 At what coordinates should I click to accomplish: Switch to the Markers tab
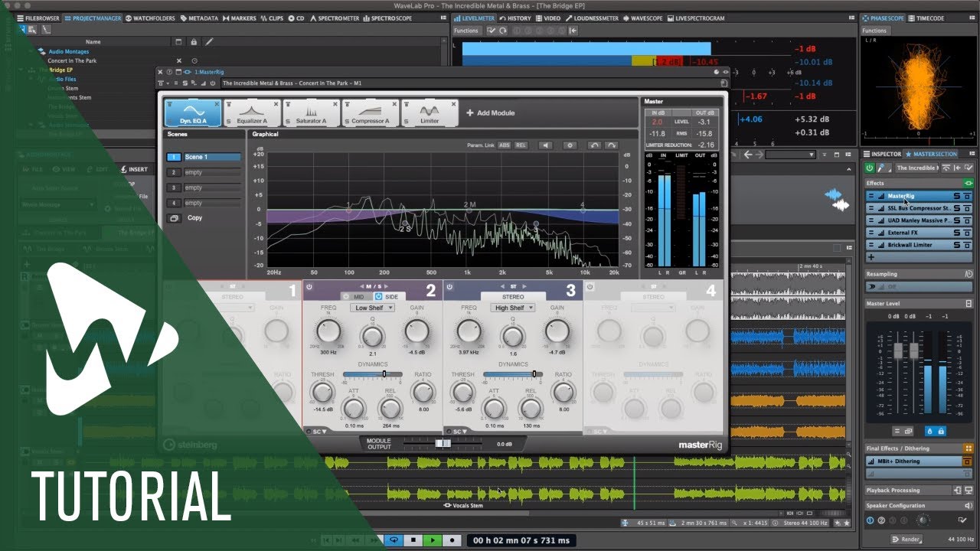coord(240,18)
